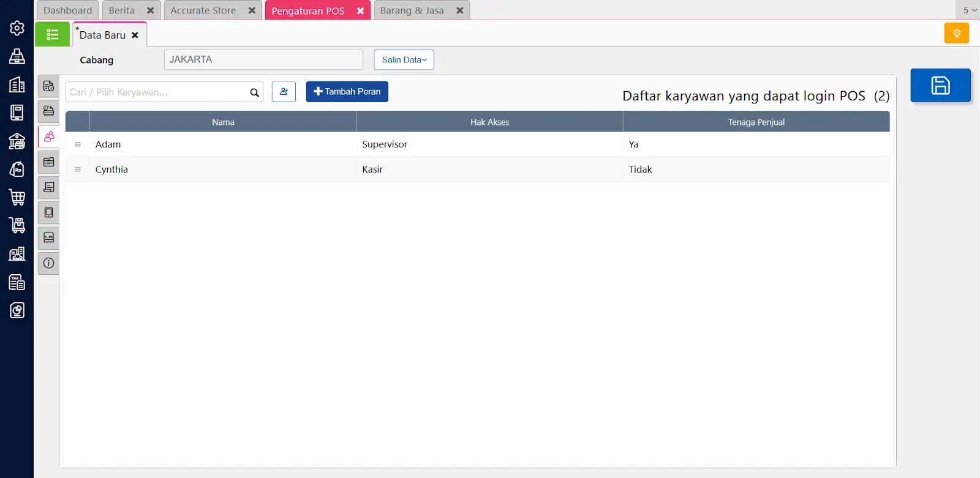The width and height of the screenshot is (980, 478).
Task: Open the trolley with boxes inventory icon
Action: (17, 225)
